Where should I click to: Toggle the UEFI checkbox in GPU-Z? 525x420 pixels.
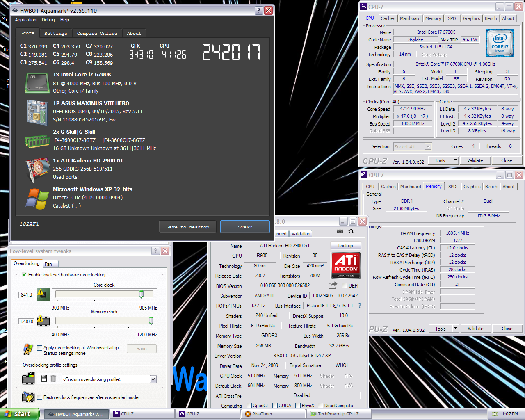click(x=345, y=285)
